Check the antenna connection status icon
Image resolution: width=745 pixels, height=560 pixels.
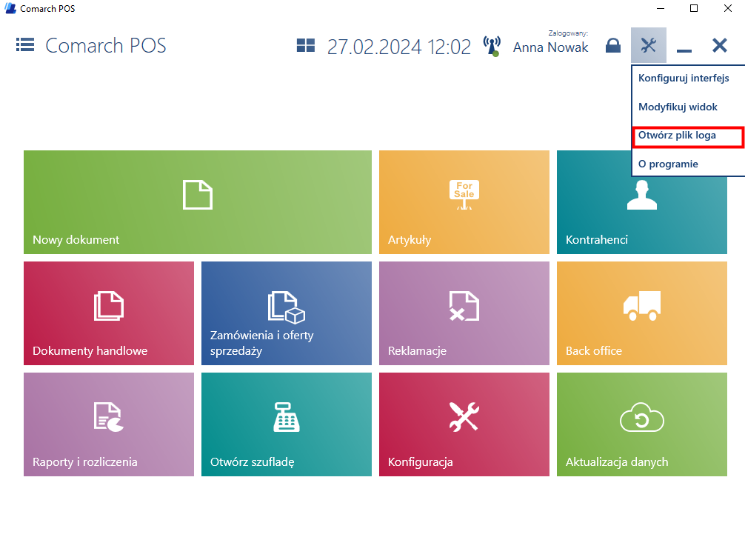coord(492,46)
